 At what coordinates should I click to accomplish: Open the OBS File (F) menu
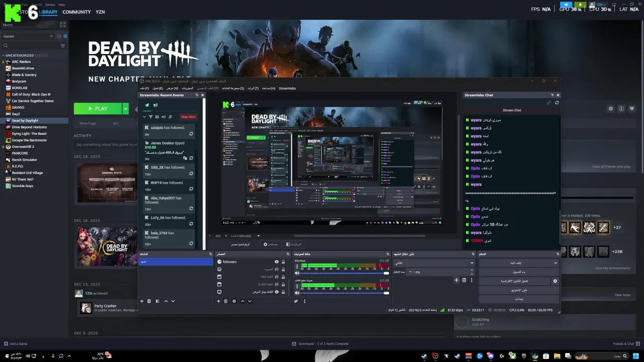pos(144,88)
